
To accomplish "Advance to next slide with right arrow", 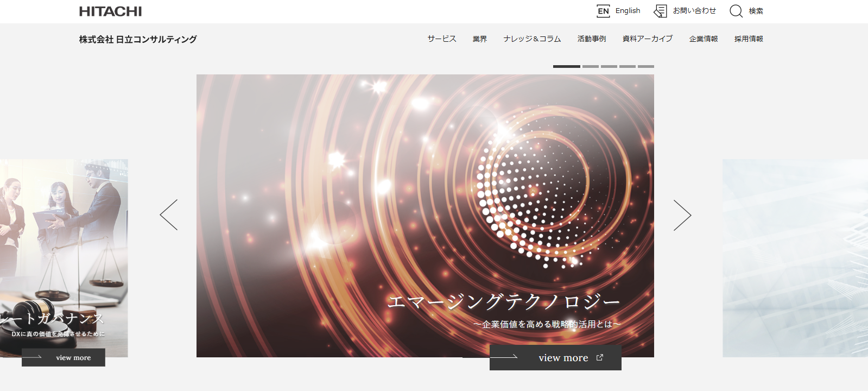I will coord(682,215).
